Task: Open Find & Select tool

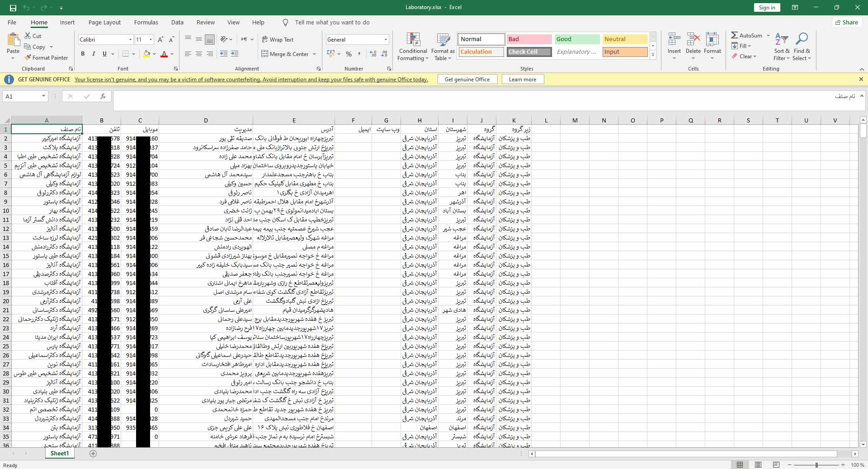Action: point(802,47)
